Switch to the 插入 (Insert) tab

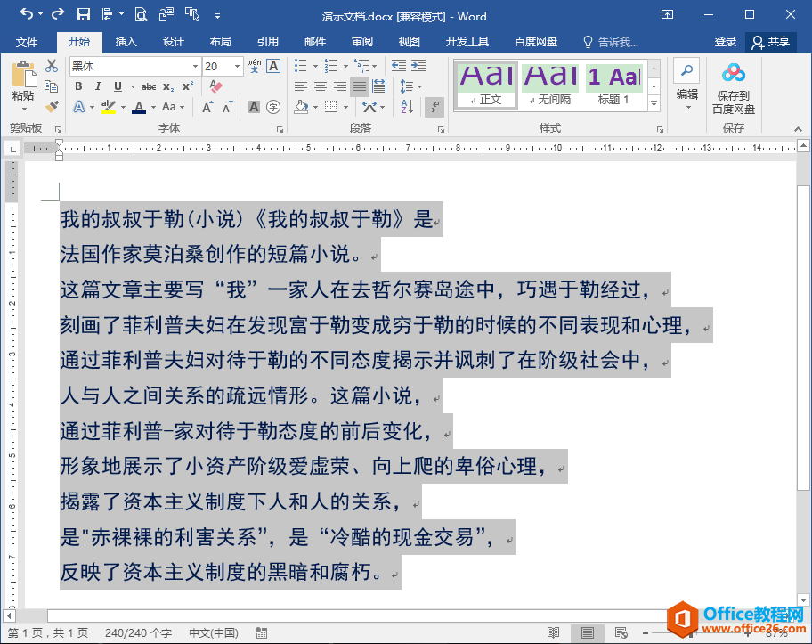pos(126,42)
